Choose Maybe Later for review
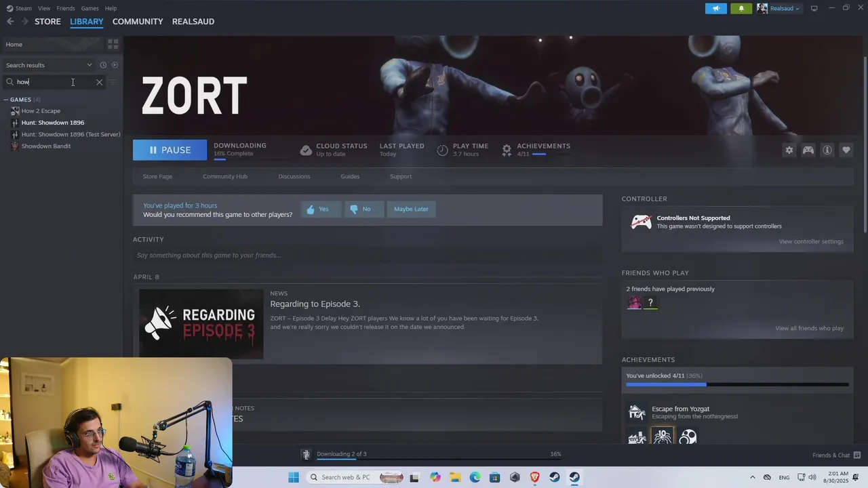 click(x=411, y=209)
